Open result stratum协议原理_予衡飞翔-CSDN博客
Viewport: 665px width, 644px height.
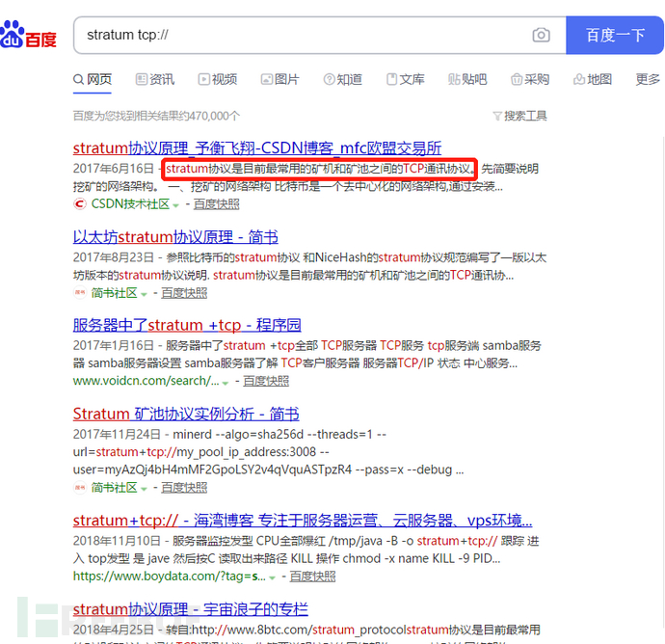(257, 148)
